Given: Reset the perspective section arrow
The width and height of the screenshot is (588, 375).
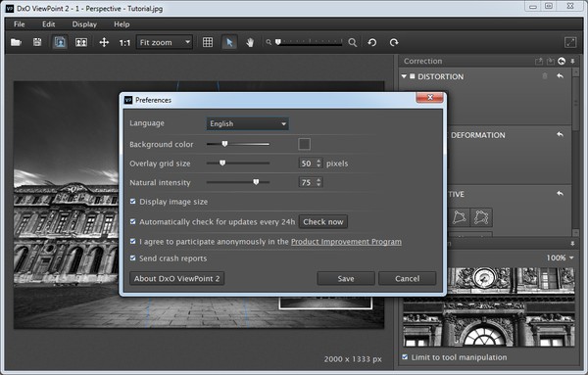Looking at the screenshot, I should [560, 194].
